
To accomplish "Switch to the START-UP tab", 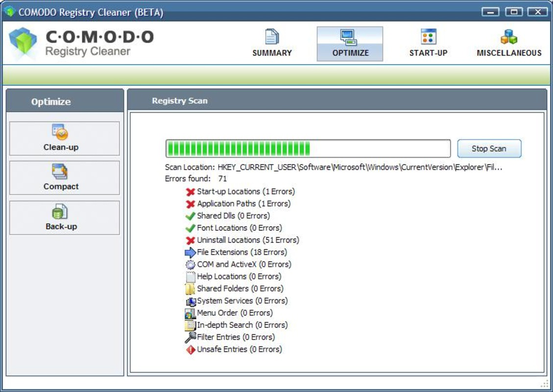I will click(x=429, y=44).
